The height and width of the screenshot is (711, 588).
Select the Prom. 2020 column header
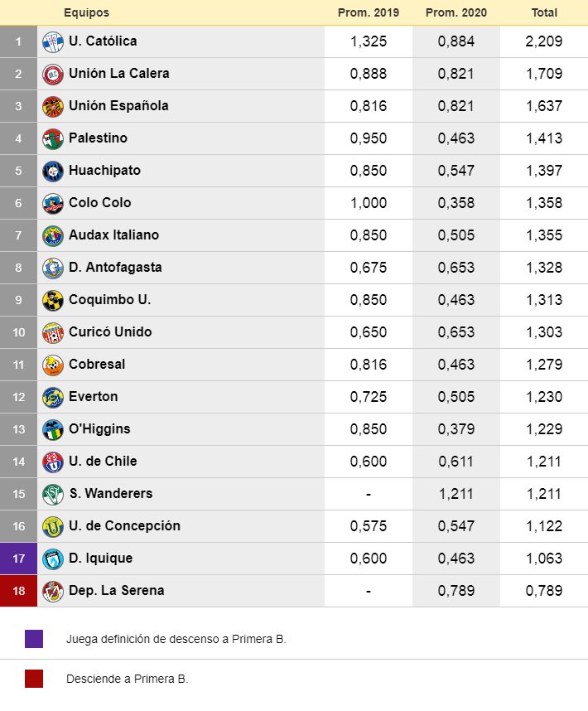pos(455,12)
